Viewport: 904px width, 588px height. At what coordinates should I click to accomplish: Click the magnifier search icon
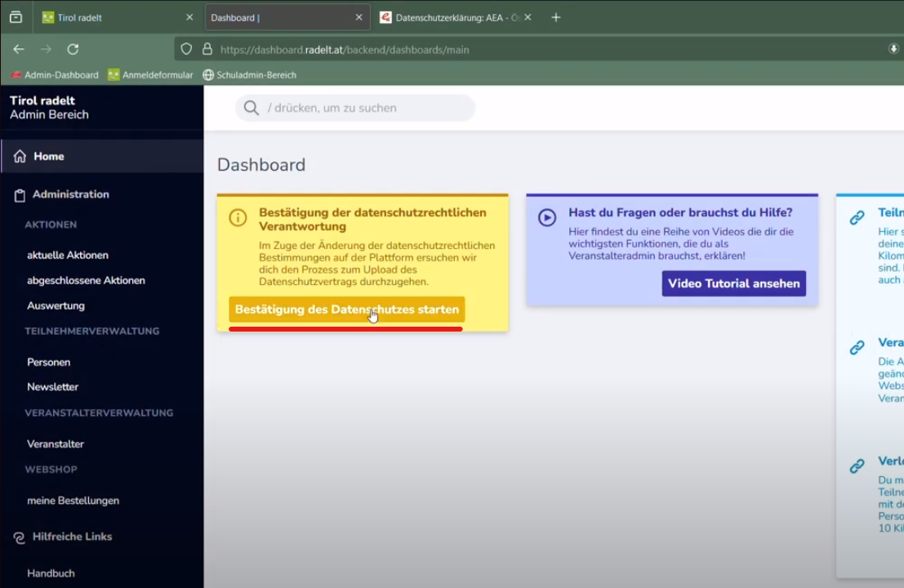click(252, 108)
